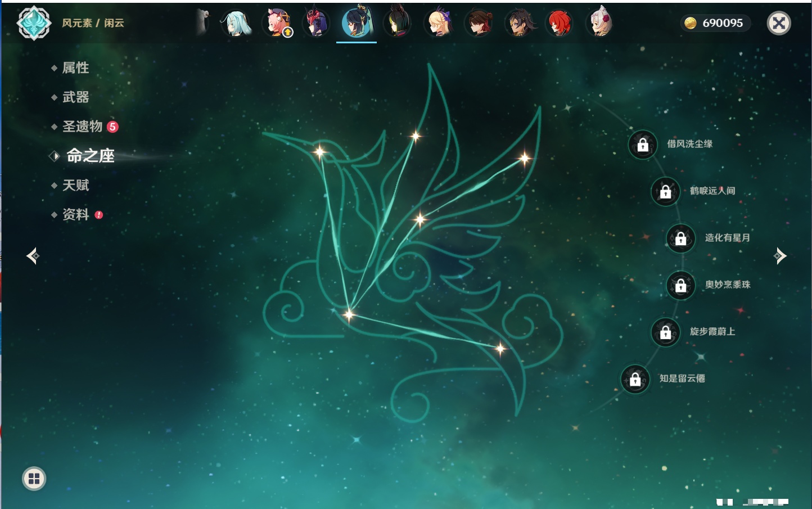Select the 造化有星月 constellation label

[x=728, y=237]
